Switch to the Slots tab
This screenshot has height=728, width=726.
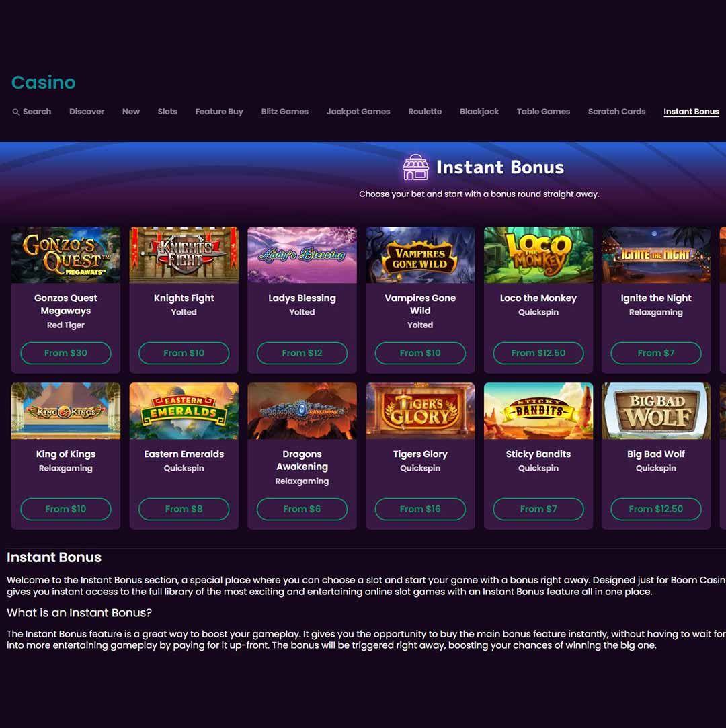click(167, 112)
